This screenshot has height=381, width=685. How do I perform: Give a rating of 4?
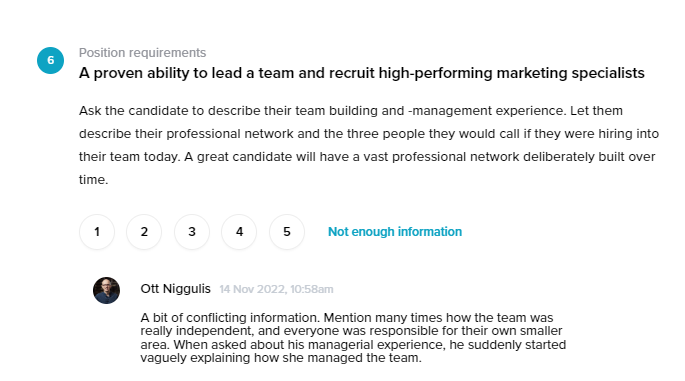239,232
